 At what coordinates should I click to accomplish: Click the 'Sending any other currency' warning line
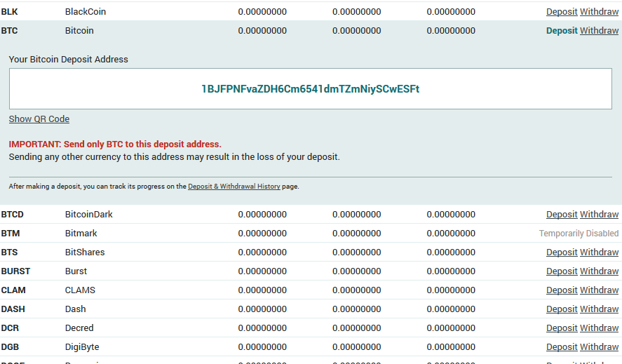[174, 157]
